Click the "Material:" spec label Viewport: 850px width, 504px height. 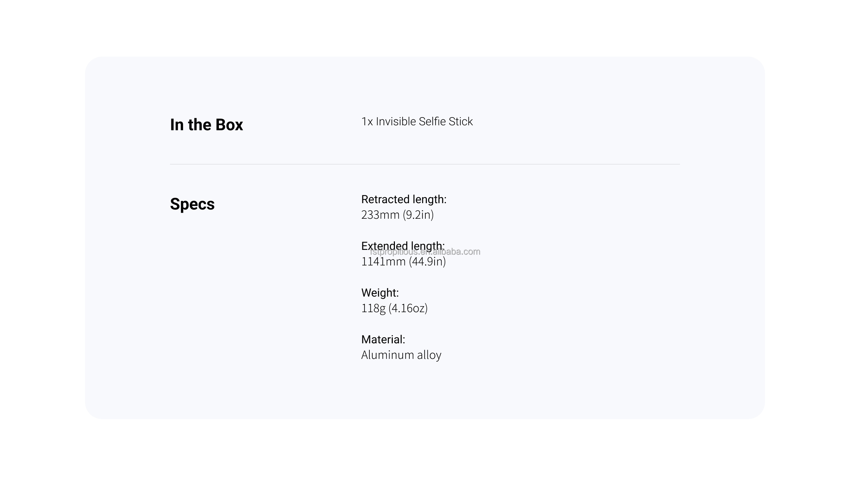click(383, 339)
